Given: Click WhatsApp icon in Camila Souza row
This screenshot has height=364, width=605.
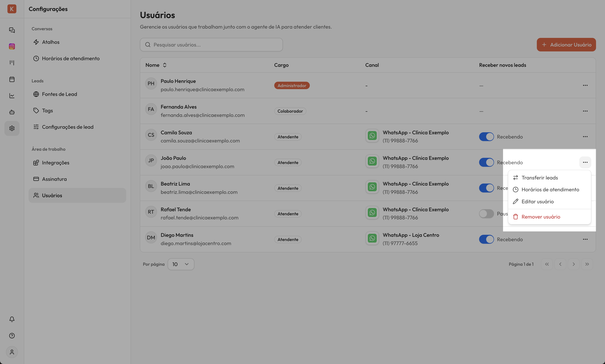Looking at the screenshot, I should pyautogui.click(x=372, y=136).
